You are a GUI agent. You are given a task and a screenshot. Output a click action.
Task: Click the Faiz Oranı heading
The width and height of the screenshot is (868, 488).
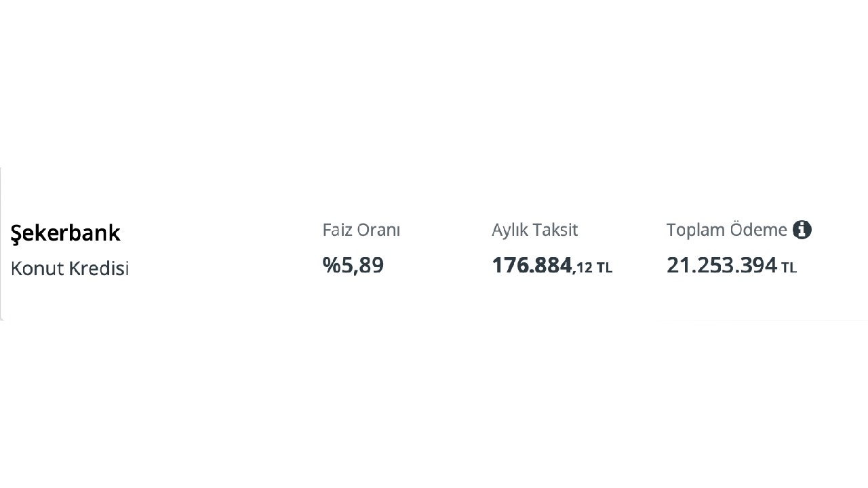[361, 230]
